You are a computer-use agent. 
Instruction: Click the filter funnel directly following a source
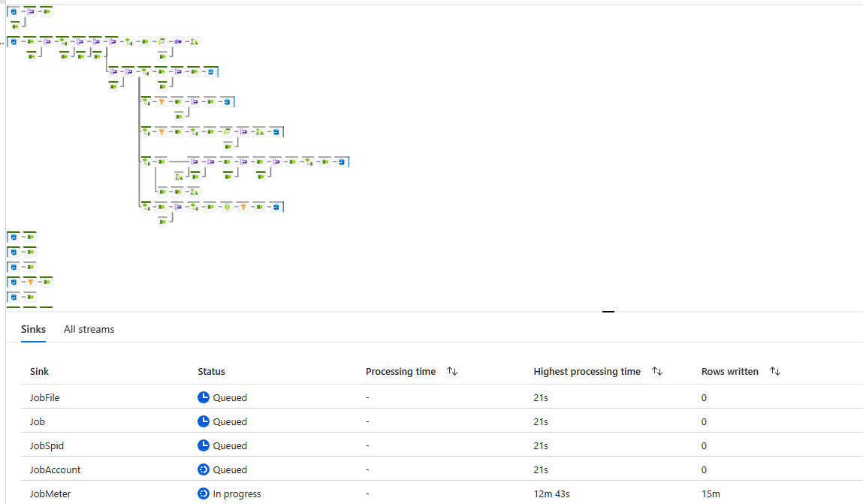click(30, 282)
